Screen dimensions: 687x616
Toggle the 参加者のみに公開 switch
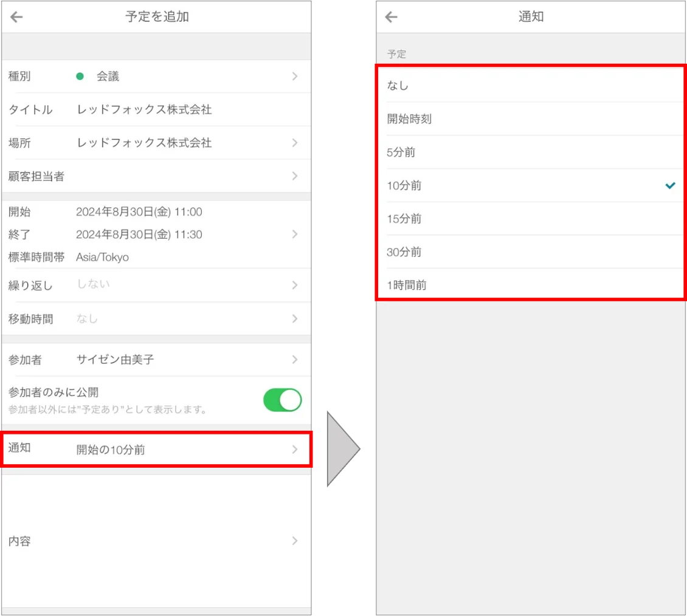[x=282, y=400]
